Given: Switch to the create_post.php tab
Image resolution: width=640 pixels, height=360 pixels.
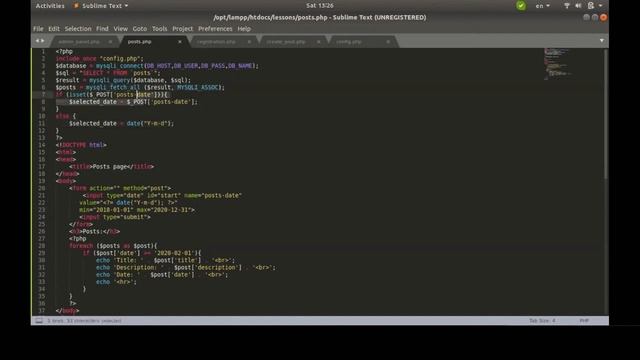Looking at the screenshot, I should click(286, 42).
